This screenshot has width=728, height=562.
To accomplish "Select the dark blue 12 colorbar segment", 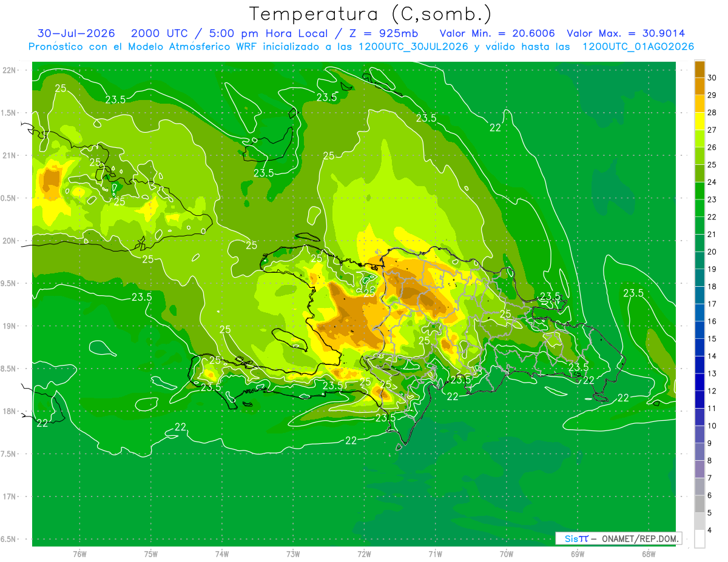I will (699, 383).
